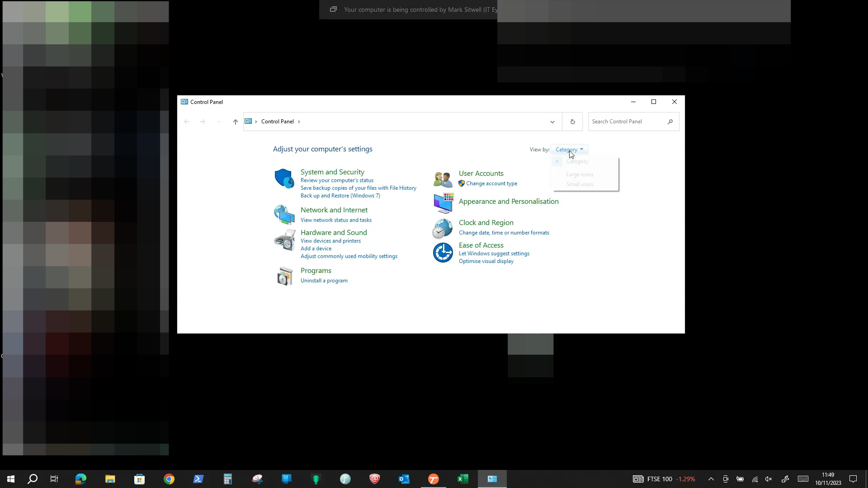Click Change account type link
The height and width of the screenshot is (488, 868).
coord(491,183)
